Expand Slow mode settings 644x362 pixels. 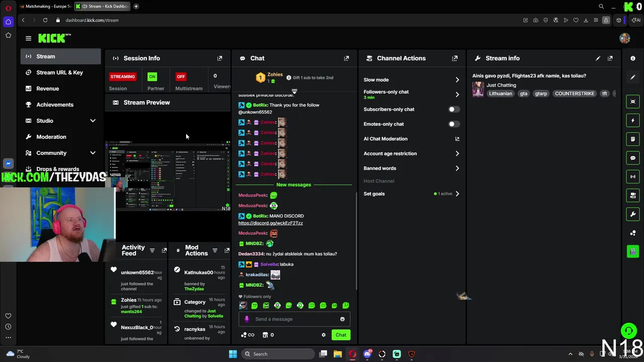[x=457, y=80]
